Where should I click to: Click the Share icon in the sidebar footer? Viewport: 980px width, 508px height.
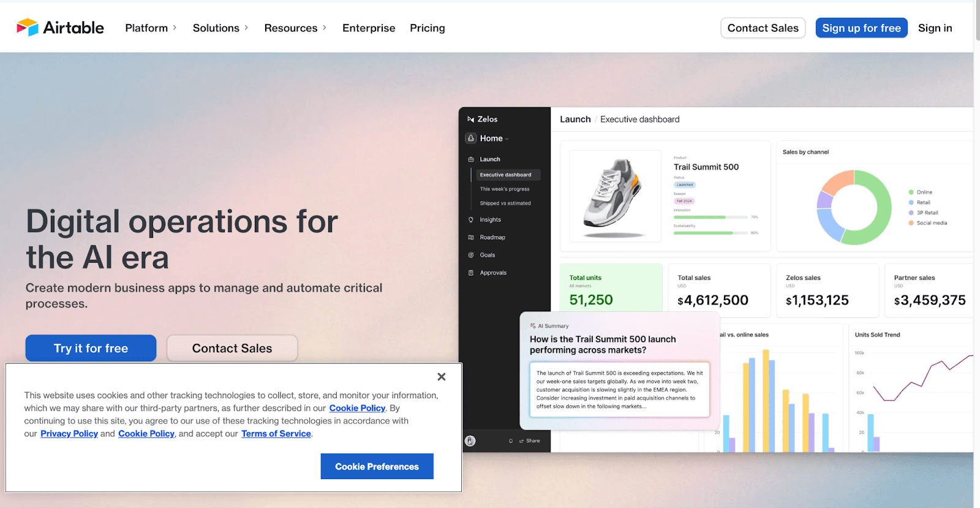(522, 441)
